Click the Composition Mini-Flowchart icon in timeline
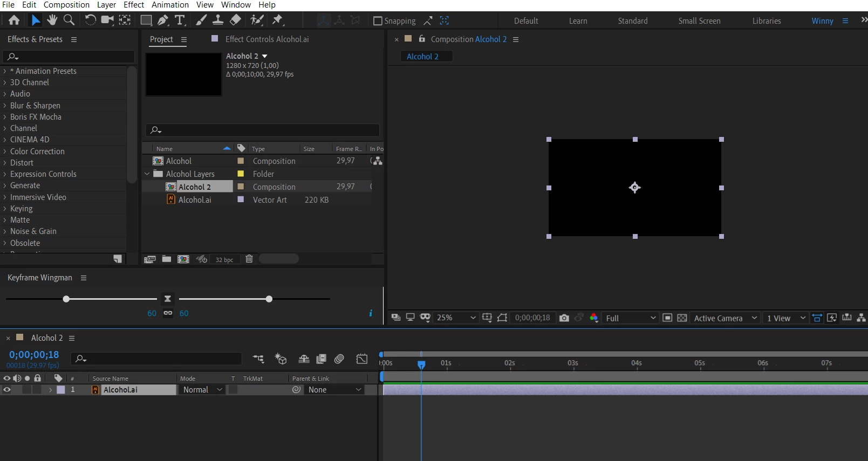Screen dimensions: 868x461 point(258,359)
